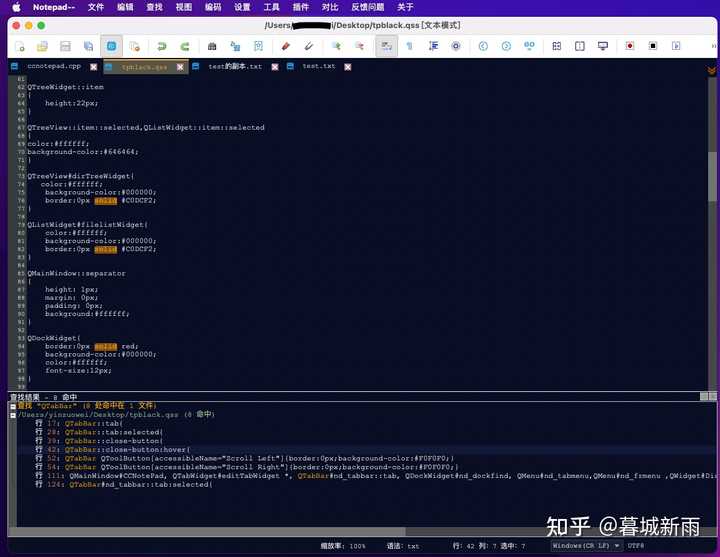The image size is (720, 557).
Task: Open the 反馈问题 menu
Action: point(367,7)
